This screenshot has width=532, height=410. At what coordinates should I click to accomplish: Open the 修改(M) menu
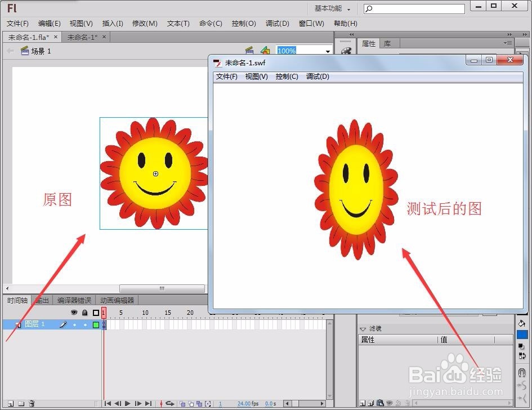coord(145,24)
